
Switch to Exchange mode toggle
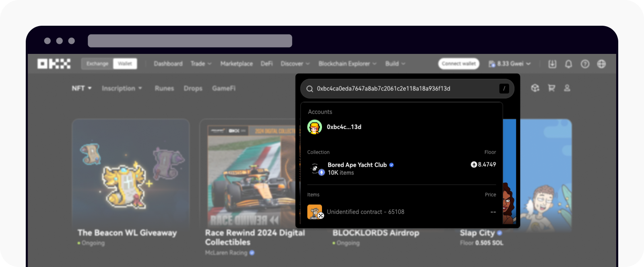tap(97, 64)
